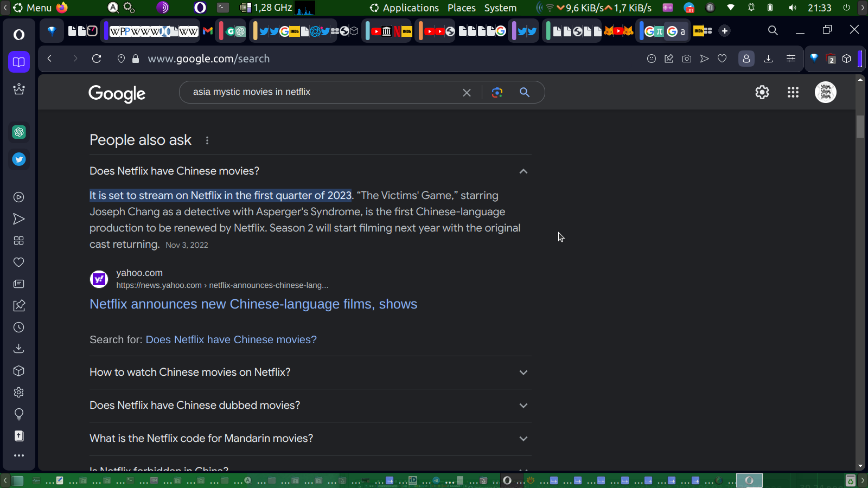Open the pinboard edit icon in address bar
Screen dimensions: 868x488
(x=669, y=59)
